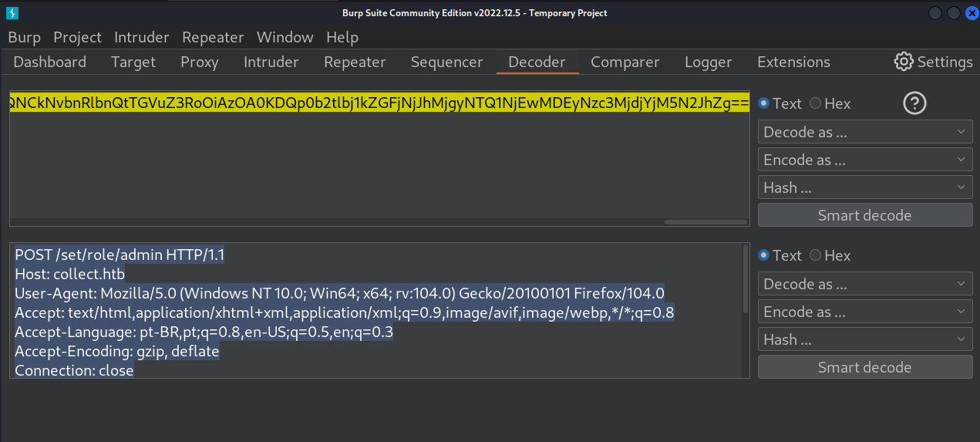Open the Window menu
980x442 pixels.
(x=285, y=37)
